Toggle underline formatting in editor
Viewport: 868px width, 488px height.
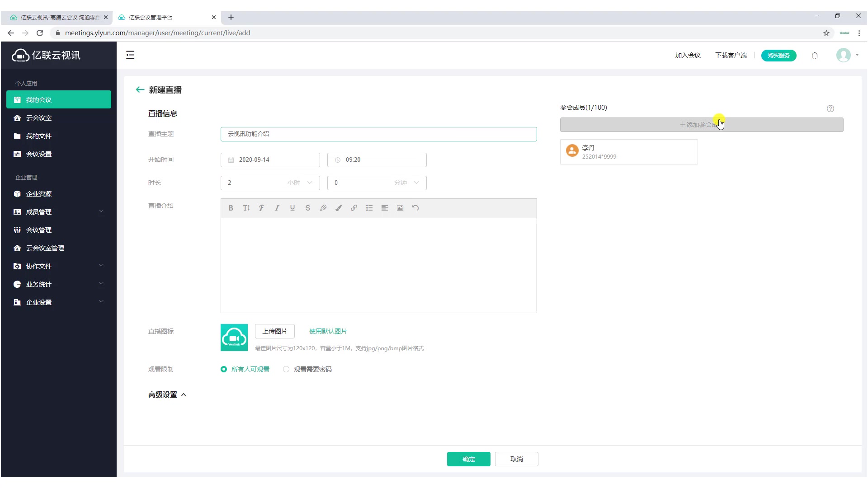point(292,208)
